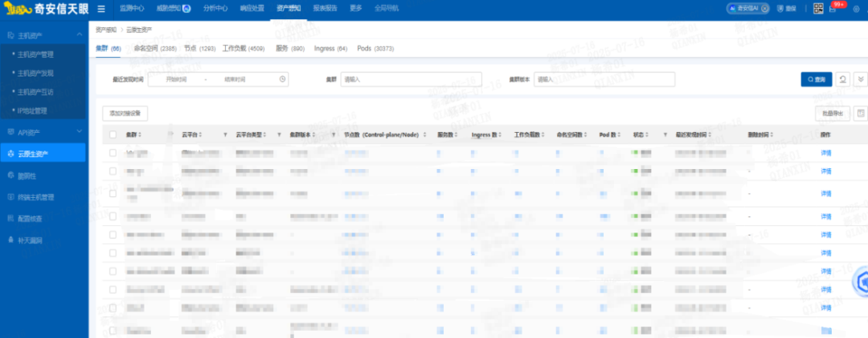Switch to the 工作负载 (4509) tab
868x338 pixels.
coord(244,49)
